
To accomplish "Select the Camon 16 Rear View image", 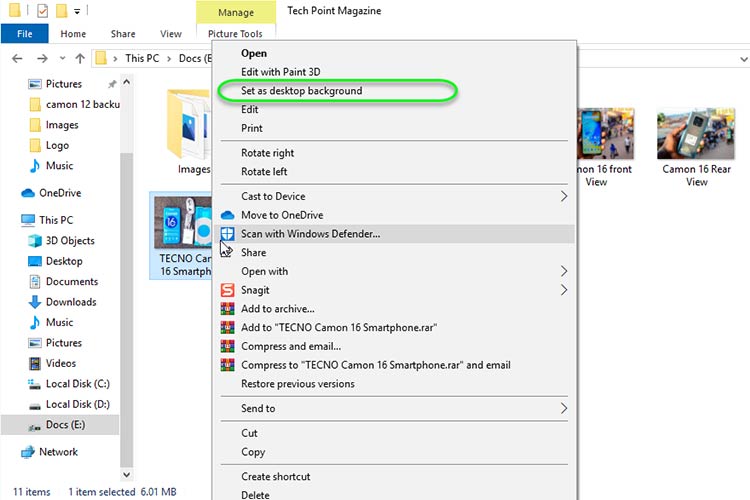I will point(696,133).
